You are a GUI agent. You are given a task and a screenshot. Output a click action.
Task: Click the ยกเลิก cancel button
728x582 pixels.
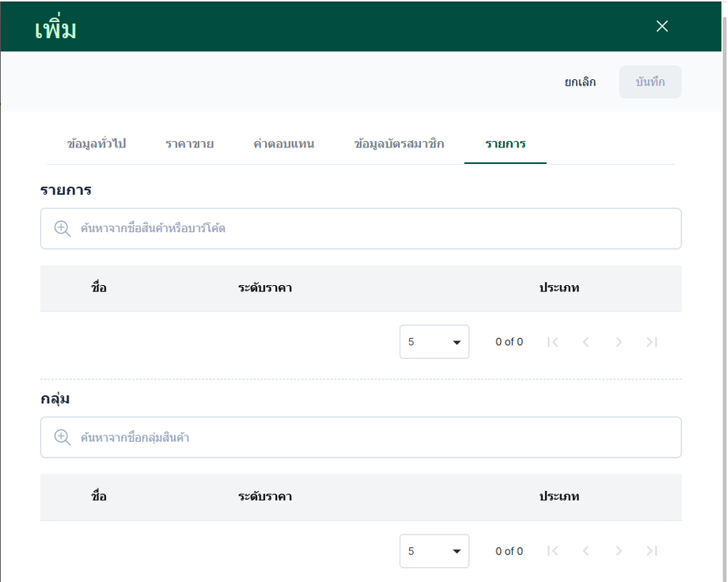click(x=580, y=82)
